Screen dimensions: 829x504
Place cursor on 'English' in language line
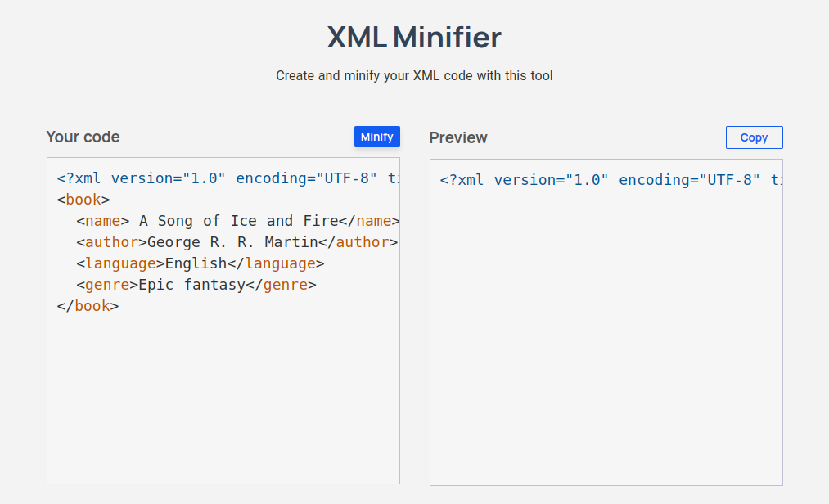tap(196, 263)
